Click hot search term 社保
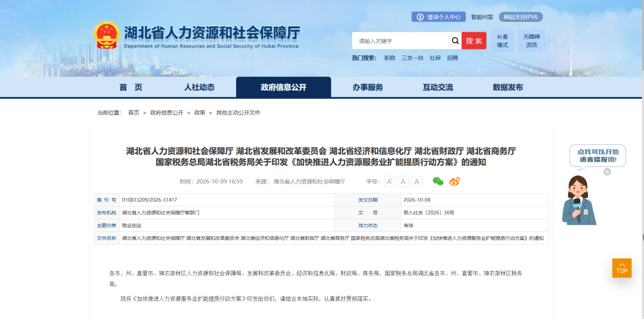644x319 pixels. pyautogui.click(x=435, y=58)
